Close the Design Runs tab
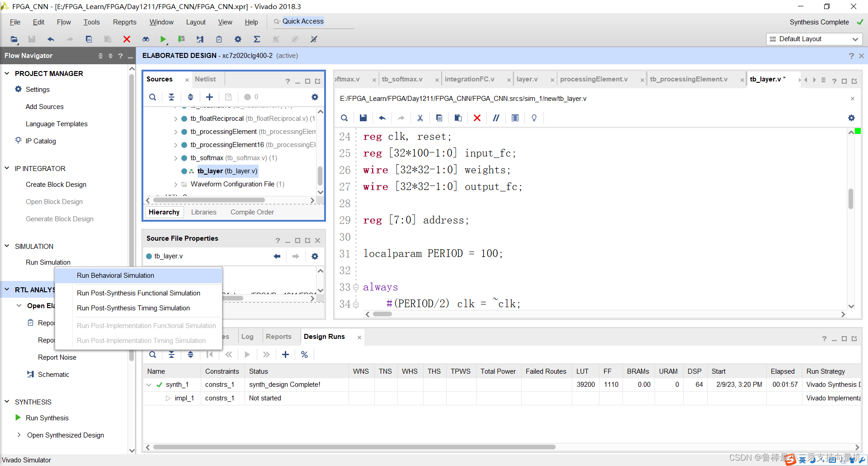The image size is (868, 466). pyautogui.click(x=359, y=338)
